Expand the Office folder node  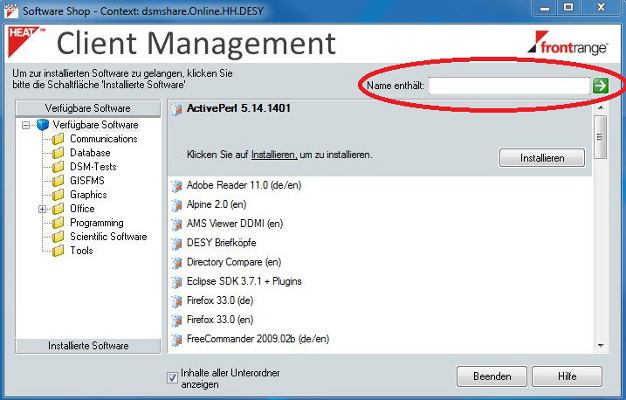pyautogui.click(x=42, y=209)
